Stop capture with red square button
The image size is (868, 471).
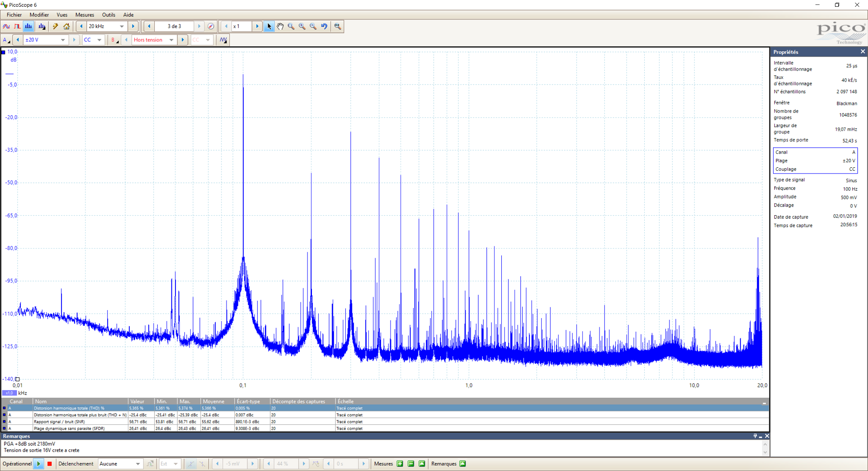point(50,464)
